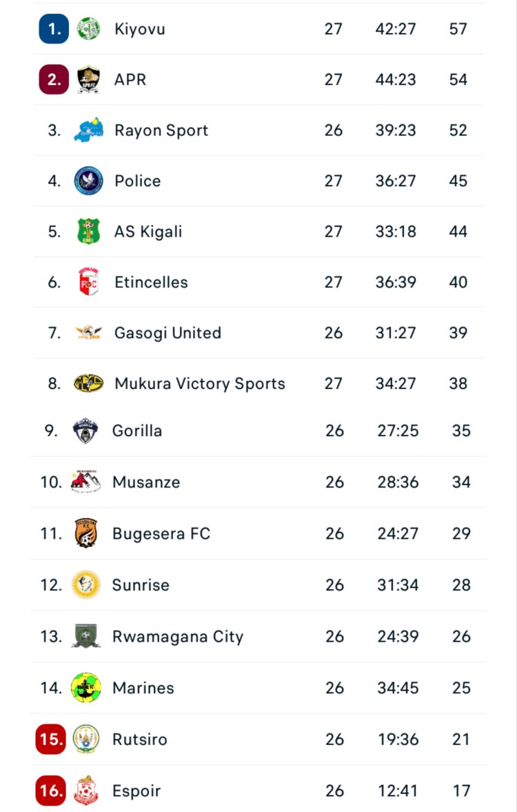
Task: Click the Musanze mountain logo
Action: coord(85,482)
